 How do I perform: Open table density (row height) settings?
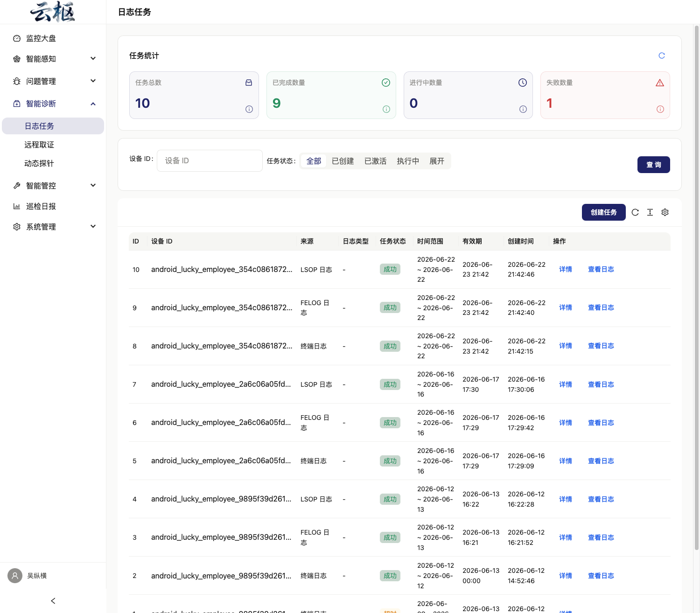coord(650,212)
